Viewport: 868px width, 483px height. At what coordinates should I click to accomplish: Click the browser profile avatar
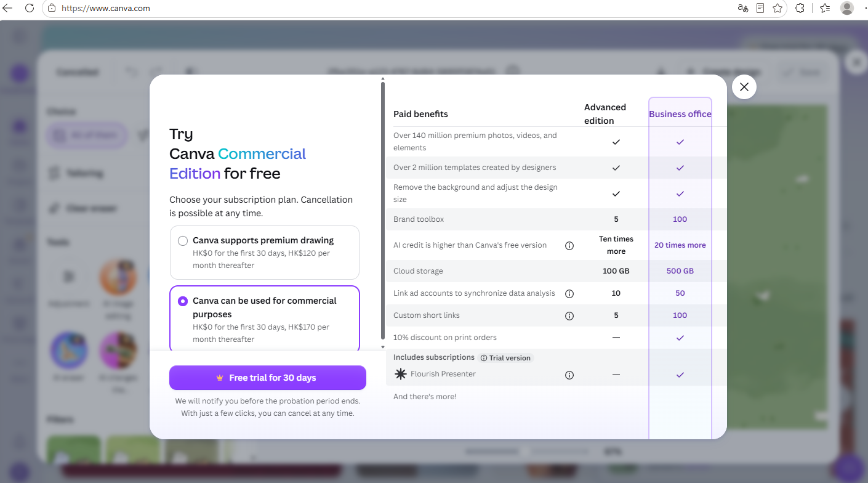(847, 8)
